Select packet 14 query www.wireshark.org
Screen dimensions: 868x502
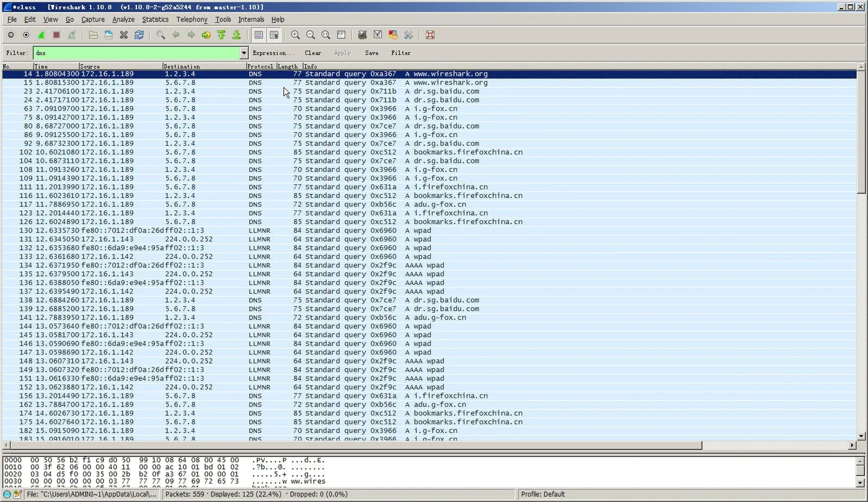pyautogui.click(x=429, y=74)
